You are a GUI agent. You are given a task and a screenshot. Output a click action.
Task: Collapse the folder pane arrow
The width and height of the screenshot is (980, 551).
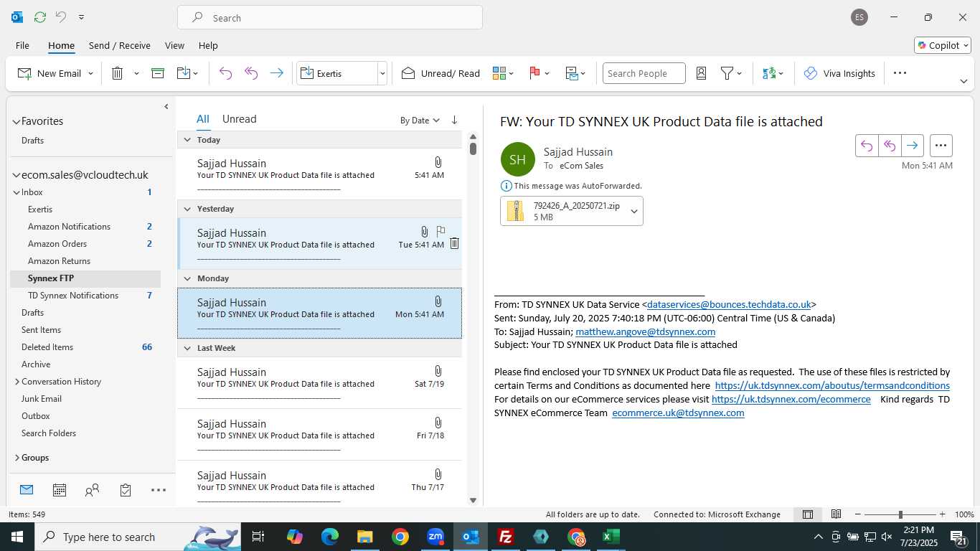click(166, 106)
